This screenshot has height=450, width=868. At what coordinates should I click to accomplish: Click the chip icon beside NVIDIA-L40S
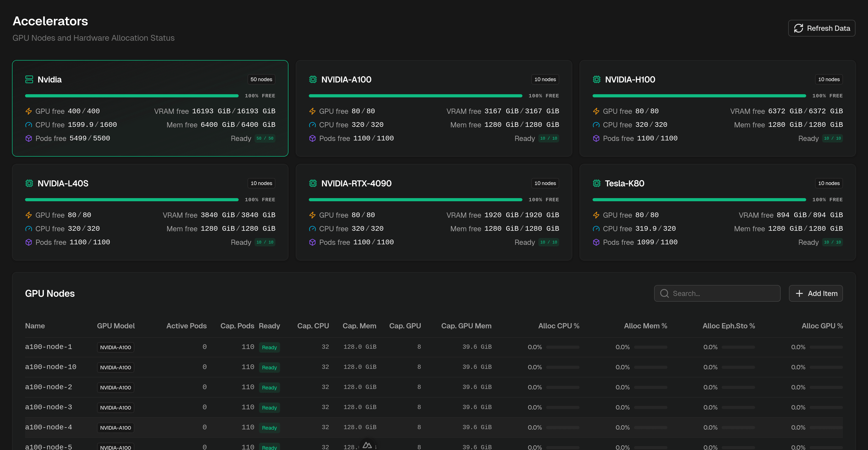[29, 183]
